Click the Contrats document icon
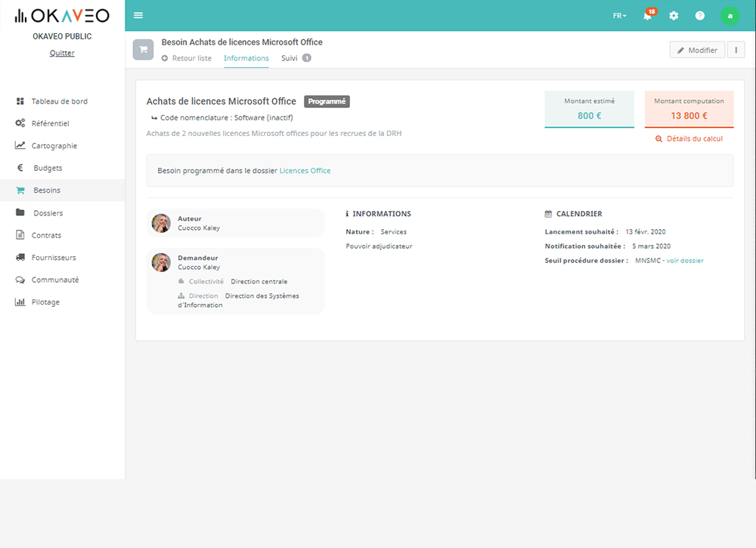This screenshot has width=756, height=548. pyautogui.click(x=20, y=235)
